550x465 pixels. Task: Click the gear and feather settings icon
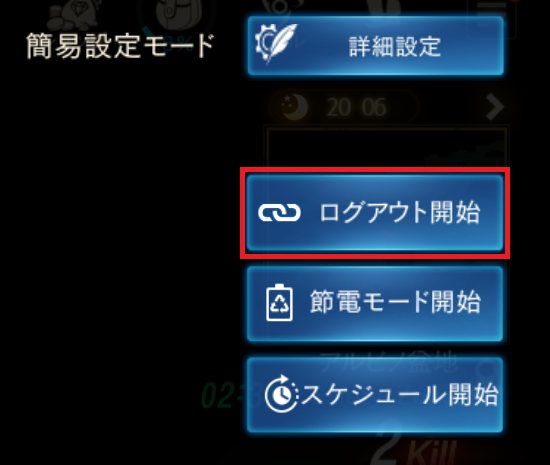click(276, 44)
